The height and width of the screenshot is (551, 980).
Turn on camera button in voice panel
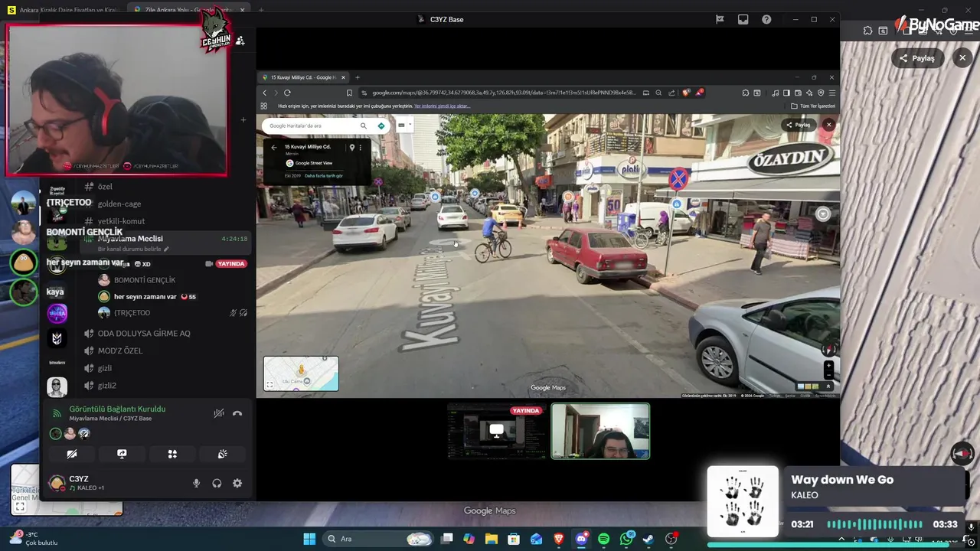point(72,454)
